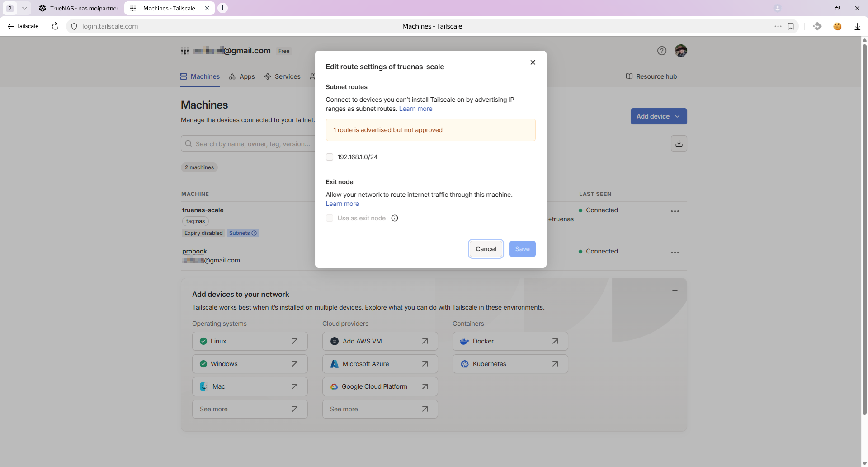Toggle the Use as exit node checkbox
This screenshot has height=467, width=868.
[x=330, y=218]
